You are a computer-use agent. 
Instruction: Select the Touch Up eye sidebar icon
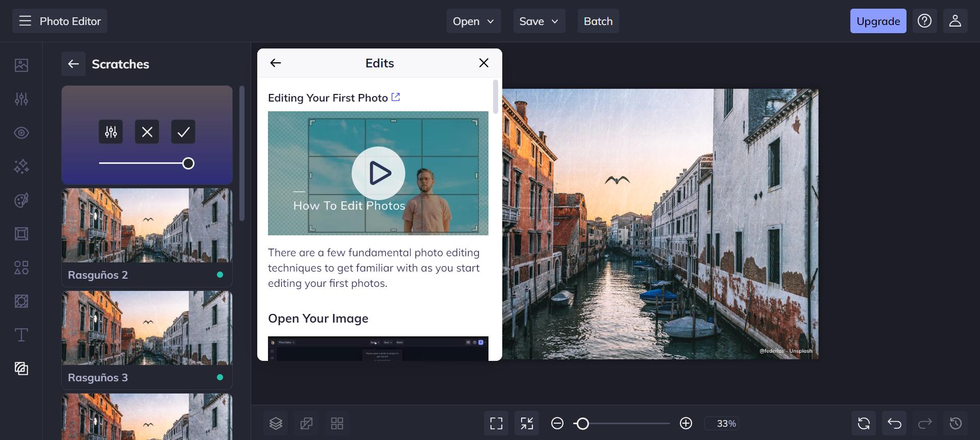(21, 133)
